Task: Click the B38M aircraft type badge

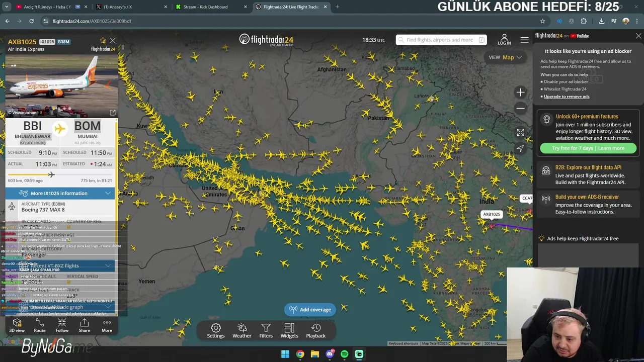Action: point(63,42)
